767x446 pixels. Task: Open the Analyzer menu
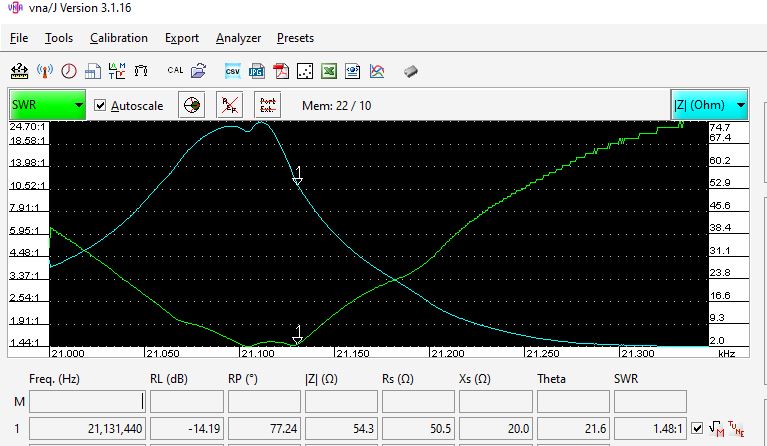click(x=238, y=38)
